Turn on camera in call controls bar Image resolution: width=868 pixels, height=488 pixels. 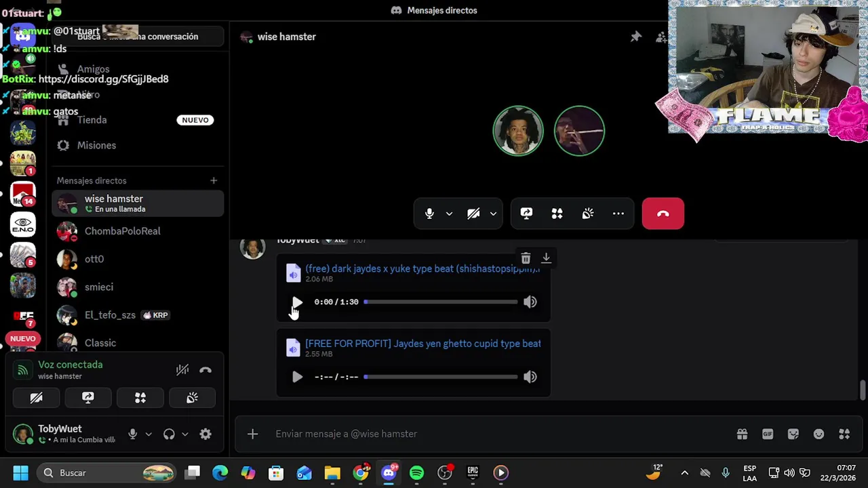(473, 213)
